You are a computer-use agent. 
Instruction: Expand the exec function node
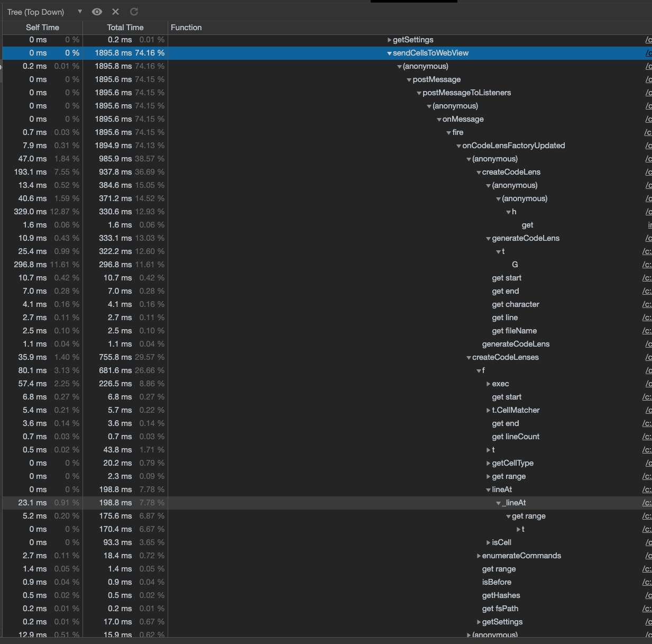(x=488, y=384)
